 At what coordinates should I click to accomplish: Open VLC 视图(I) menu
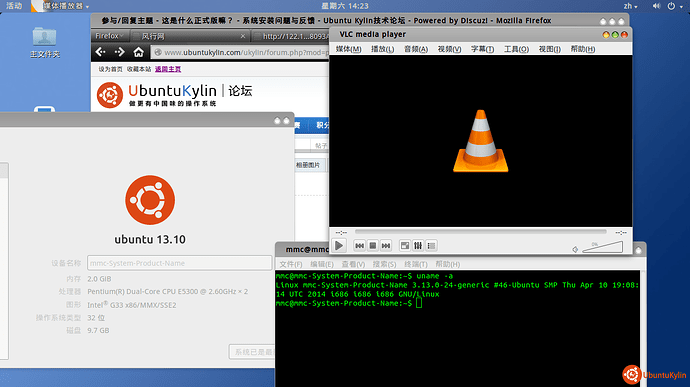[x=550, y=49]
